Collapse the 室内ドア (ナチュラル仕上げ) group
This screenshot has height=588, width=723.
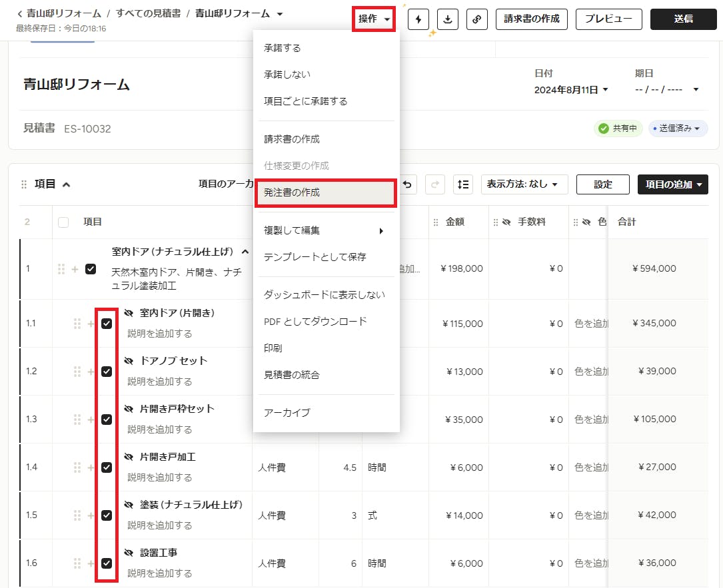pos(245,252)
